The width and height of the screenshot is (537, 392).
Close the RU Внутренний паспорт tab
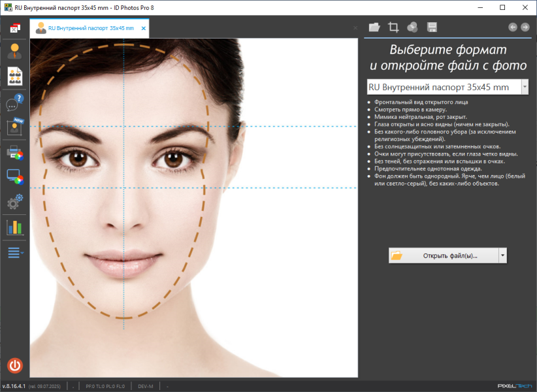[144, 28]
